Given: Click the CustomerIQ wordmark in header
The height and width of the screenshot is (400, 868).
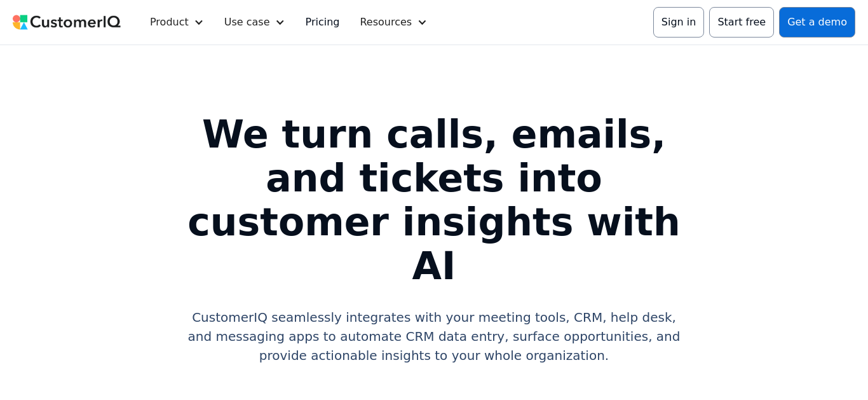Looking at the screenshot, I should pos(75,22).
